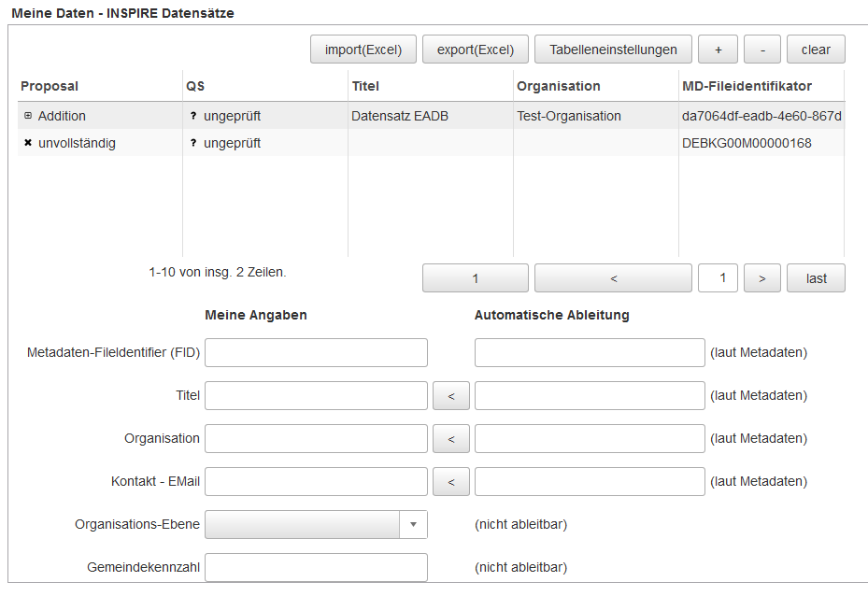Jump to the last page
Screen dimensions: 868x596
(x=816, y=278)
